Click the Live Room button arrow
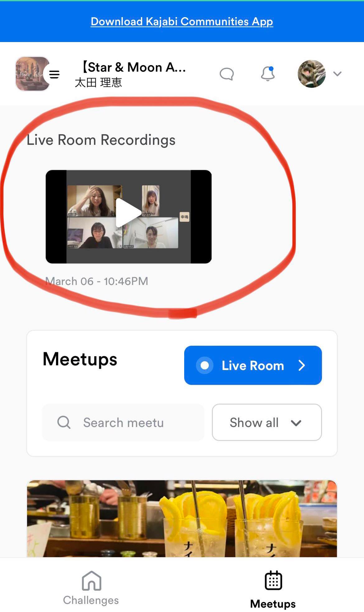 [301, 365]
